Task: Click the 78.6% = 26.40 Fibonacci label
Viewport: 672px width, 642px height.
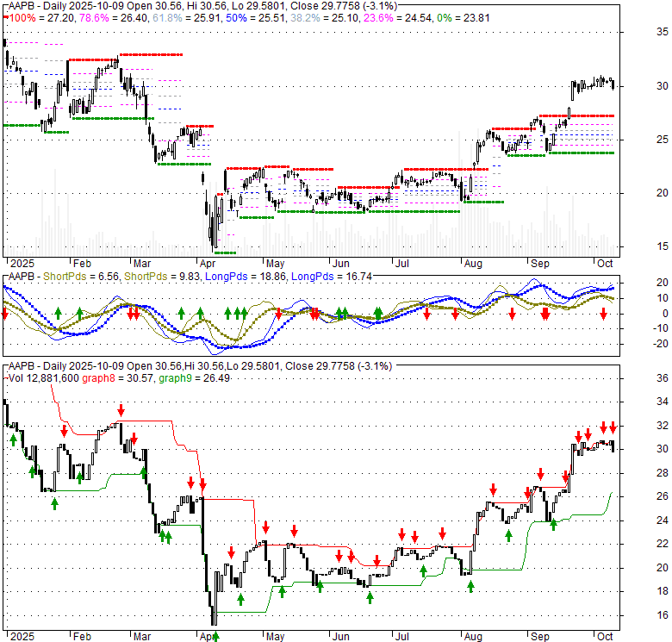Action: coord(113,18)
